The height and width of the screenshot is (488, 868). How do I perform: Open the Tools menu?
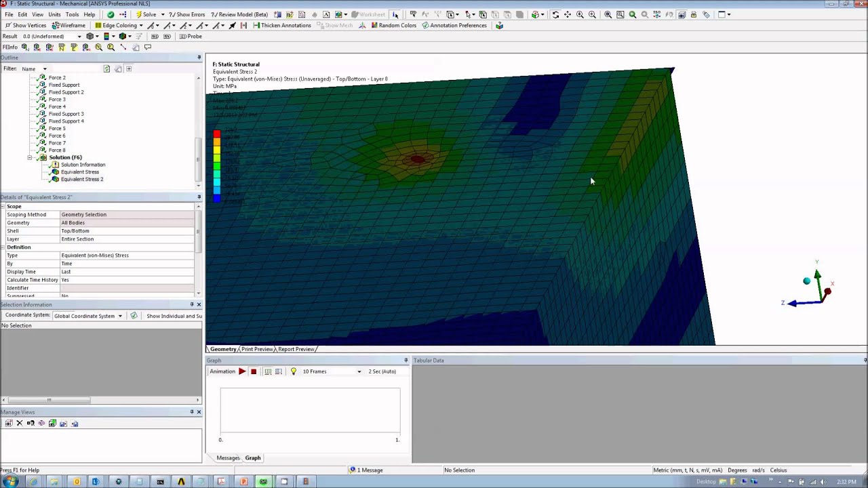[x=72, y=14]
